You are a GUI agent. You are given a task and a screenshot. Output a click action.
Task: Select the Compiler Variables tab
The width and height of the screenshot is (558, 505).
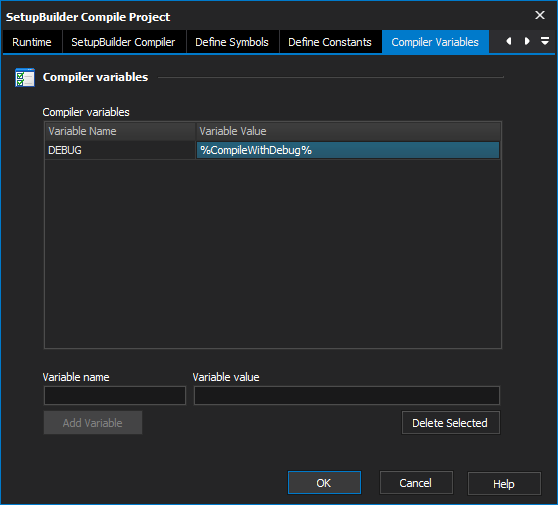point(435,42)
